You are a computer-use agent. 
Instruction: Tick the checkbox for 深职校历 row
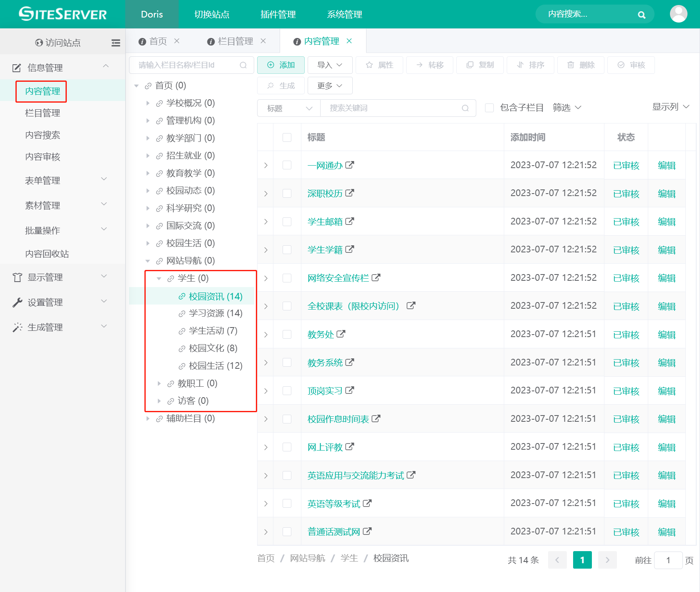click(x=287, y=193)
